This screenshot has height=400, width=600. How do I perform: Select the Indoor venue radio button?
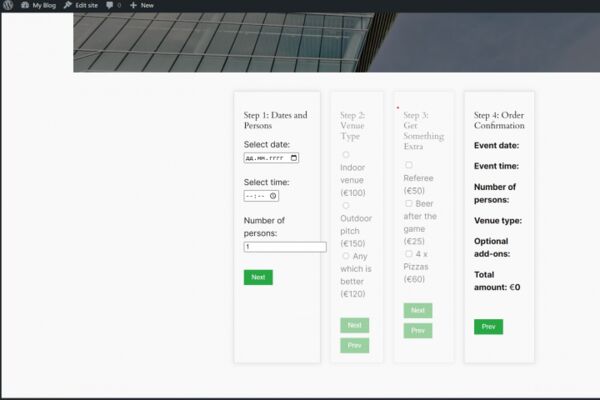coord(346,154)
